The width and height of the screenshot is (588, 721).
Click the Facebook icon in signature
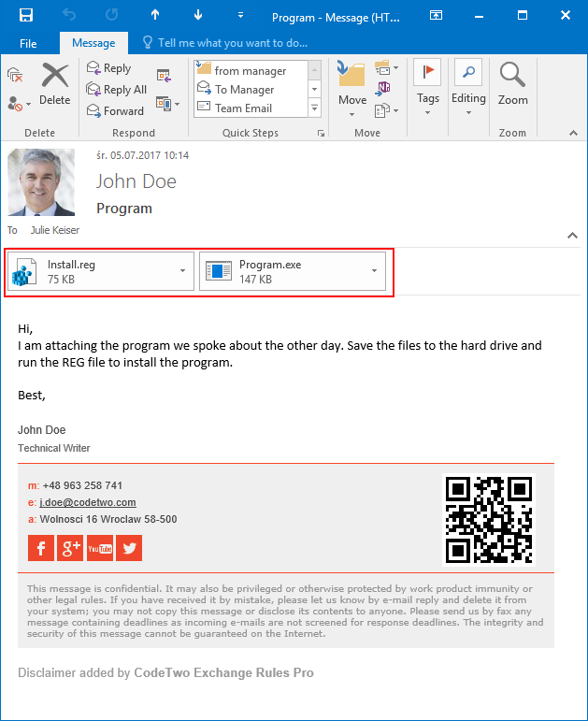[41, 548]
